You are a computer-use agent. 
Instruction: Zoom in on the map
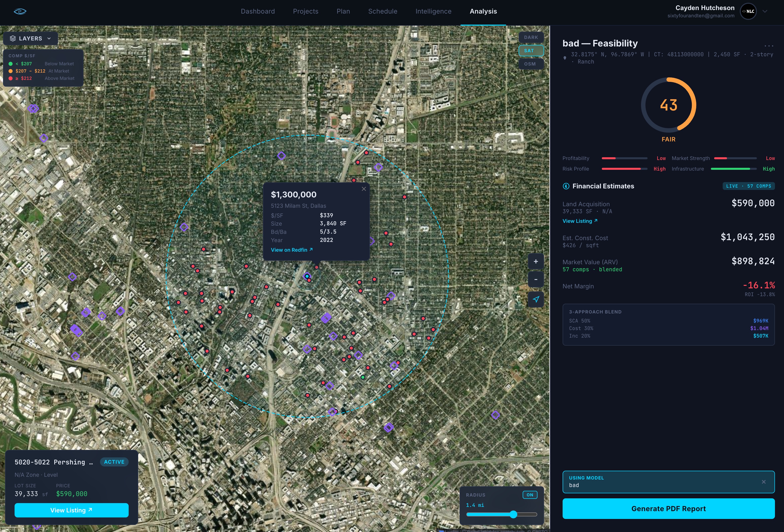[x=535, y=261]
